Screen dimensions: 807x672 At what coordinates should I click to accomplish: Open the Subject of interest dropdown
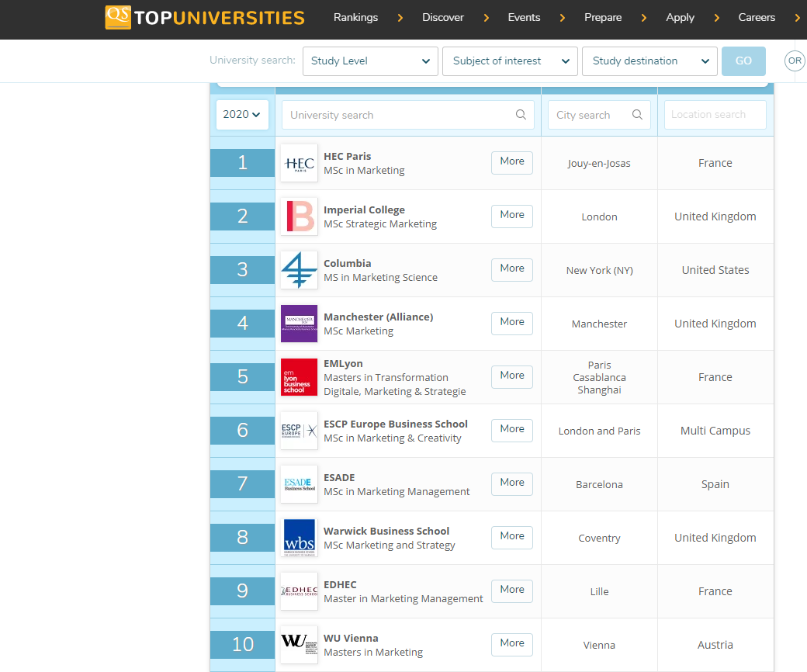[x=510, y=61]
